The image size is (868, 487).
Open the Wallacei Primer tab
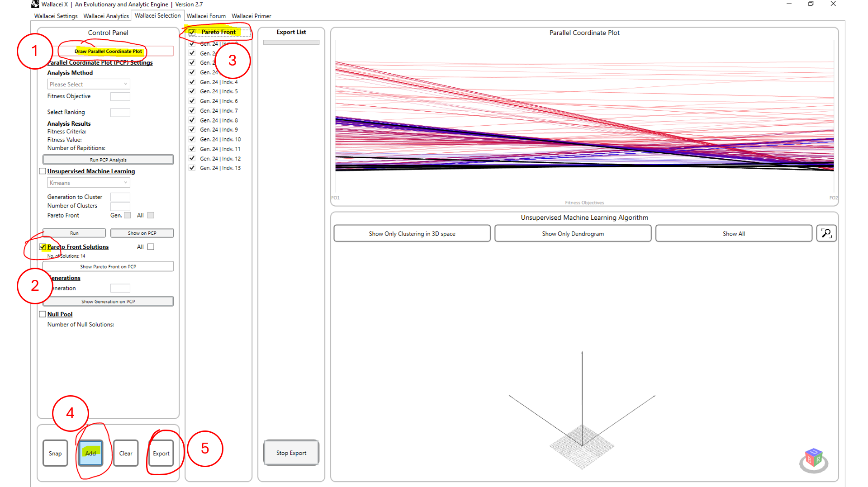(x=251, y=16)
